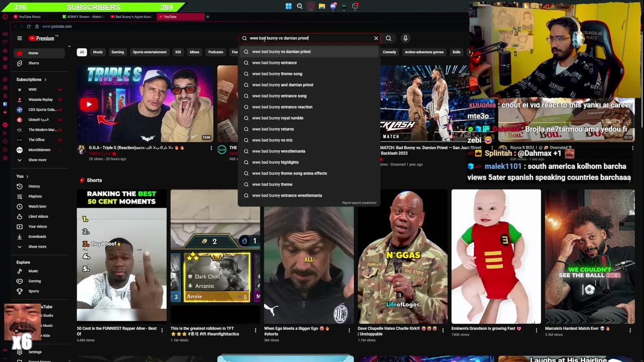The width and height of the screenshot is (644, 362).
Task: Click the YouTube Premium logo
Action: tap(42, 38)
